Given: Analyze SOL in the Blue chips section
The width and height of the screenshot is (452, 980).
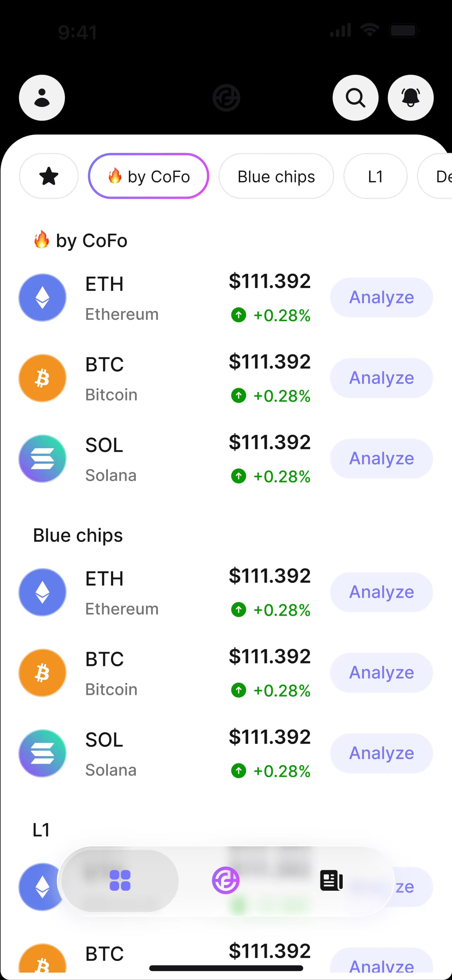Looking at the screenshot, I should pos(381,753).
